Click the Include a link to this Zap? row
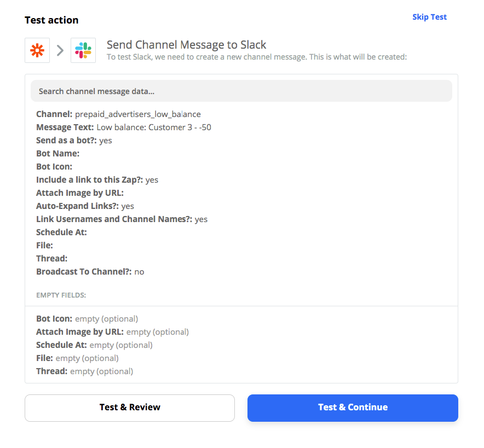The height and width of the screenshot is (448, 484). (97, 180)
